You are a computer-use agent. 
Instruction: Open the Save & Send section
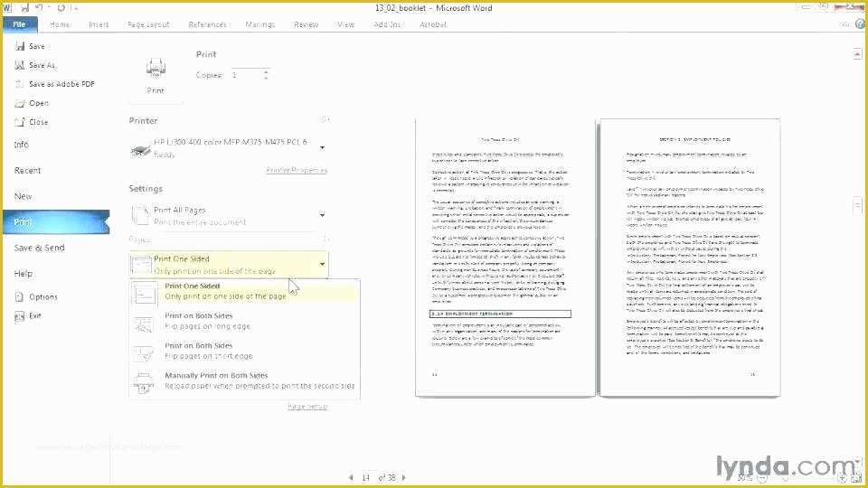coord(39,248)
